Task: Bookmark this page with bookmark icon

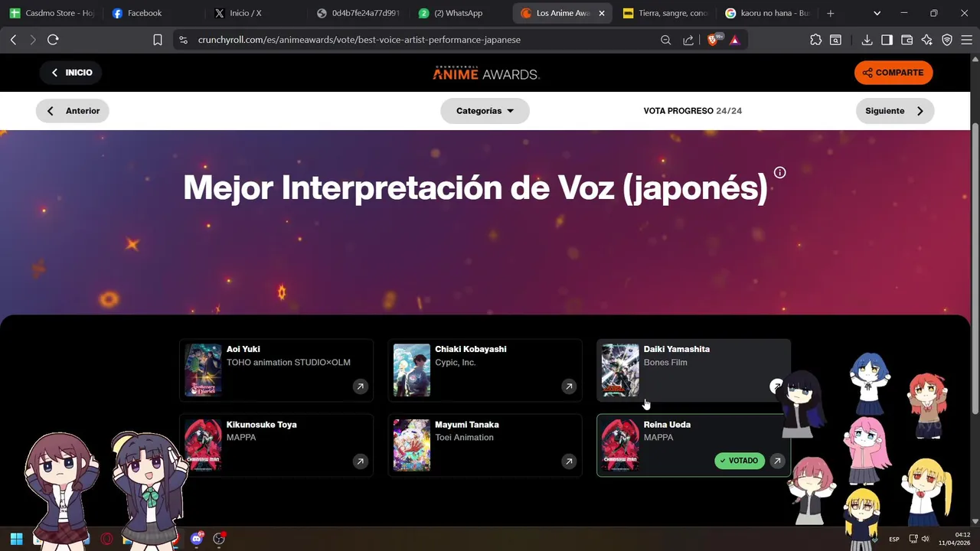Action: click(x=158, y=40)
